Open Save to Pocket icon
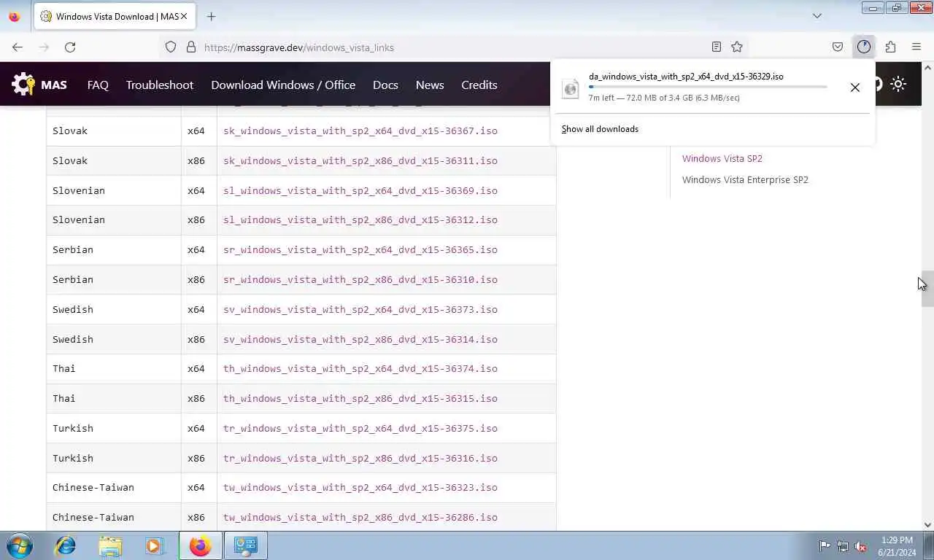Viewport: 934px width, 560px height. [838, 47]
